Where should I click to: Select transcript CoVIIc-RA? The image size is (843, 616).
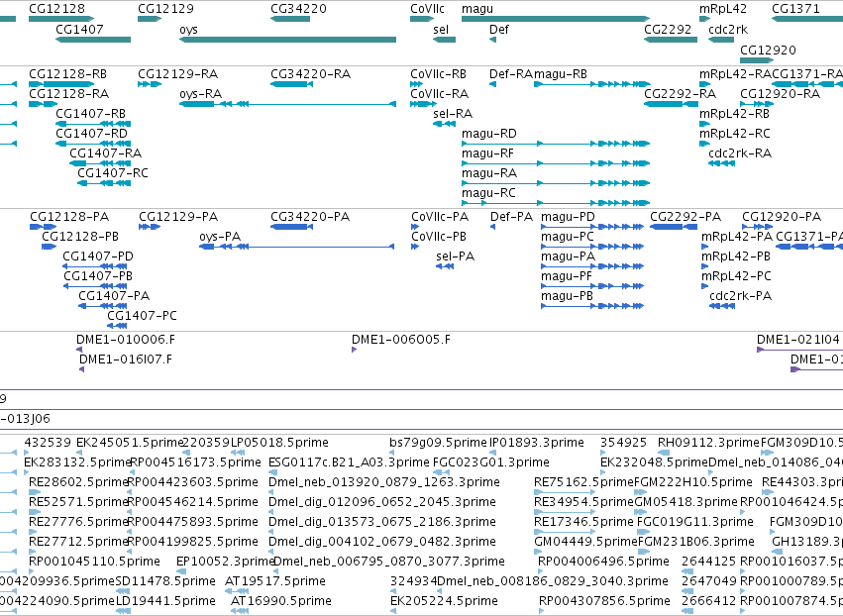coord(439,93)
